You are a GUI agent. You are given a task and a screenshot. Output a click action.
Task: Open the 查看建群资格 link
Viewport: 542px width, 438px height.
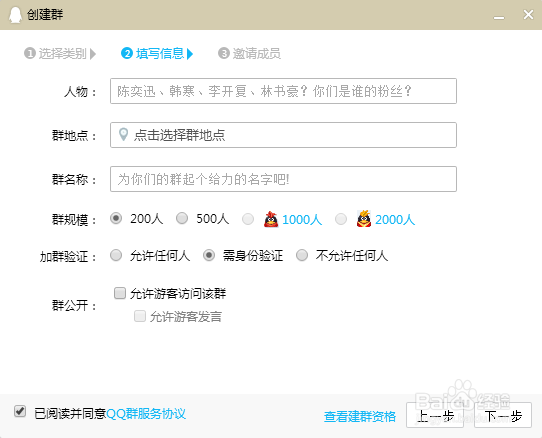click(360, 416)
